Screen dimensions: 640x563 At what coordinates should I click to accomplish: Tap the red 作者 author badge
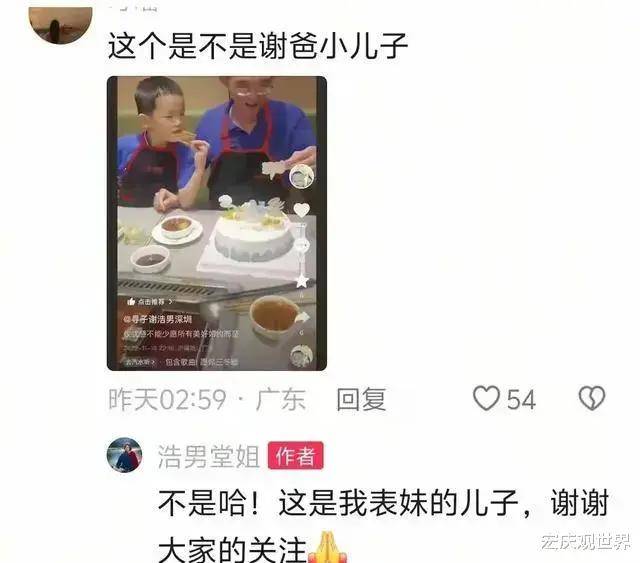click(296, 456)
